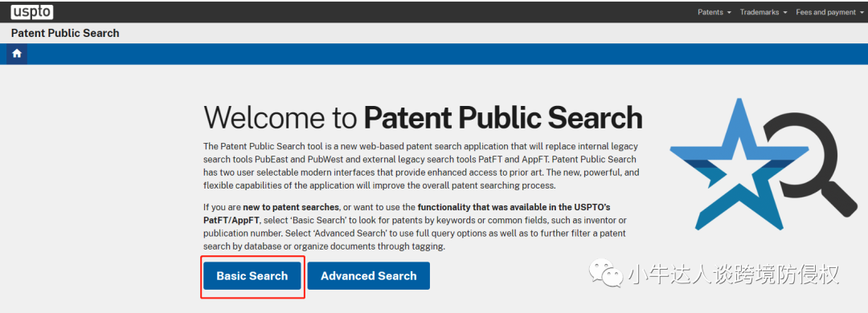Go to home via the house icon
This screenshot has width=868, height=313.
(x=17, y=54)
